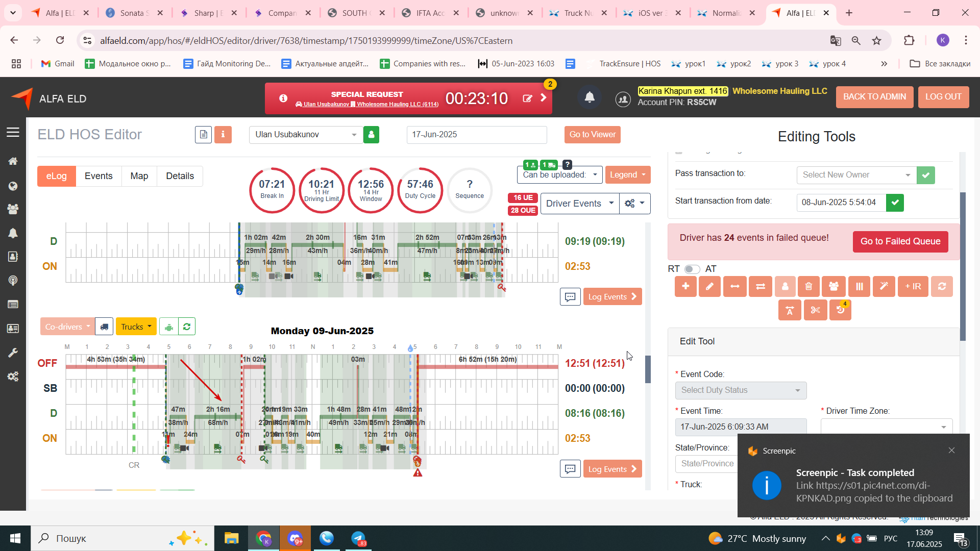The image size is (980, 551).
Task: Click the magic wand editing tool
Action: pyautogui.click(x=884, y=287)
